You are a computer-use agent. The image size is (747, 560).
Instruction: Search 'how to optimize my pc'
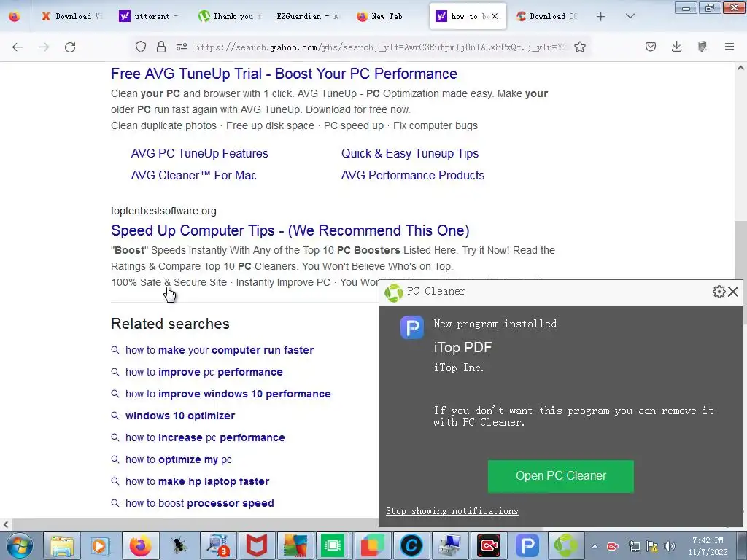(x=178, y=459)
